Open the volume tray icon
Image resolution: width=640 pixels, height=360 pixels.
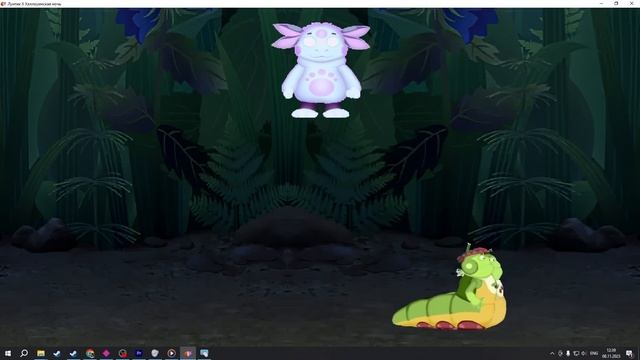(x=584, y=353)
